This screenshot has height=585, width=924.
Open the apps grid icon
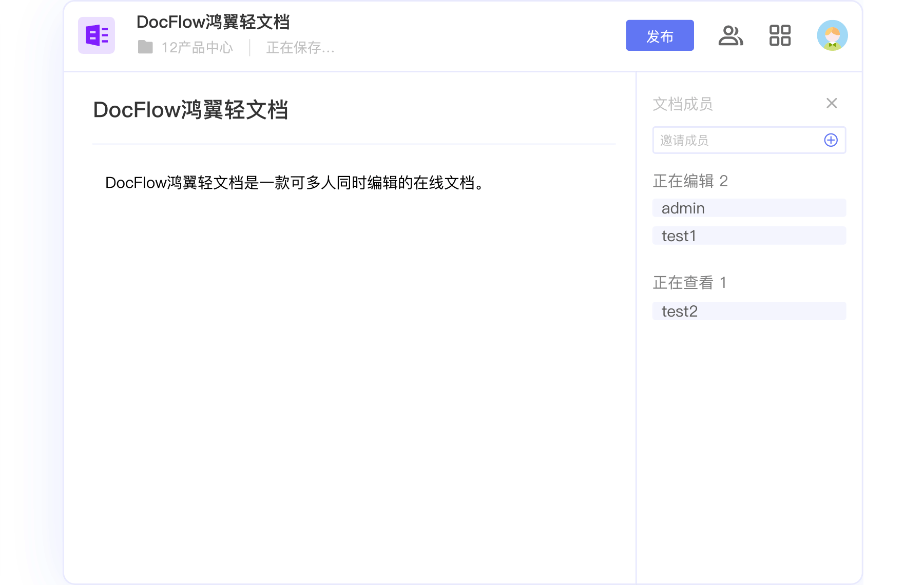780,35
